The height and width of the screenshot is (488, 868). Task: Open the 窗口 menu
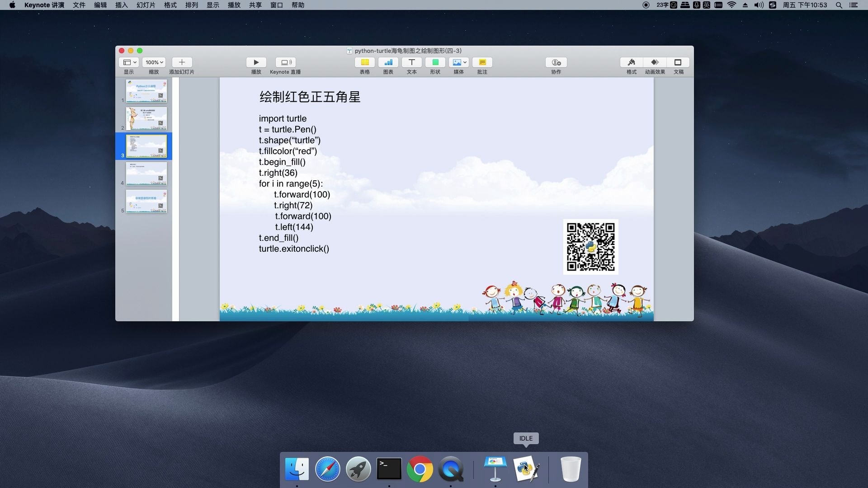click(x=277, y=5)
